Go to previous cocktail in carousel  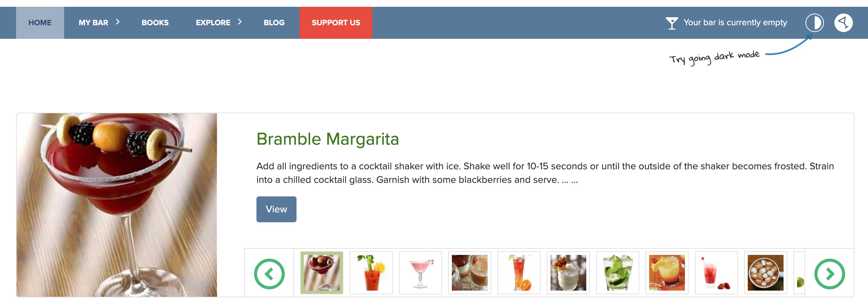point(269,273)
